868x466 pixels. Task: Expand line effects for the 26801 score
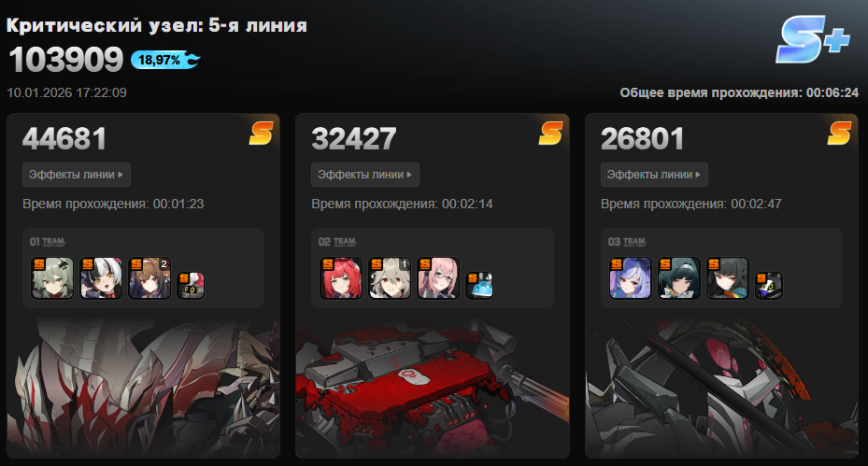[654, 175]
